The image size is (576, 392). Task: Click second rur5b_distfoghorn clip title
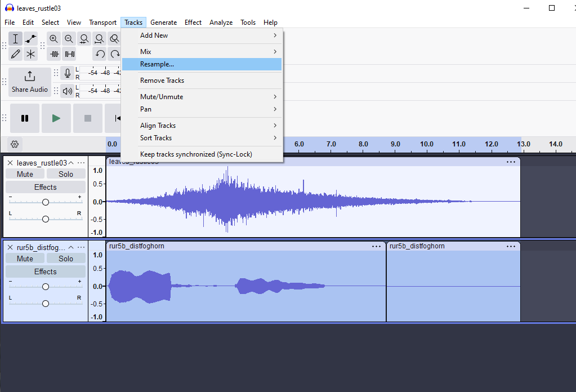417,246
